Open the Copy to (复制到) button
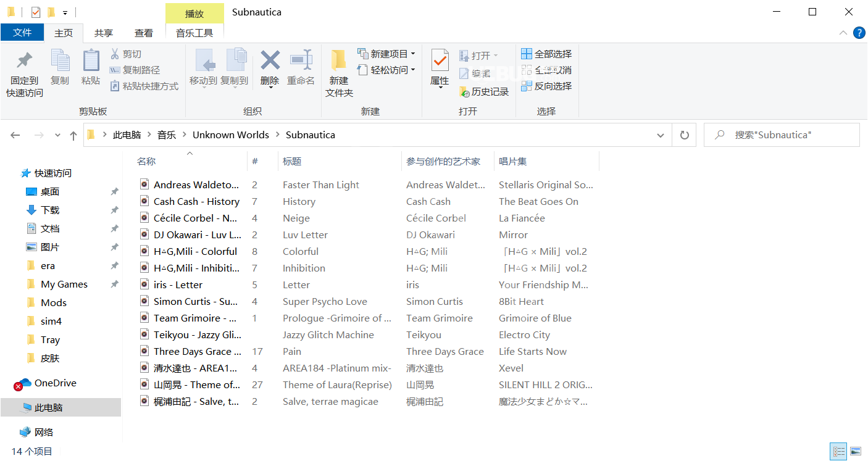Image resolution: width=868 pixels, height=461 pixels. [x=235, y=68]
